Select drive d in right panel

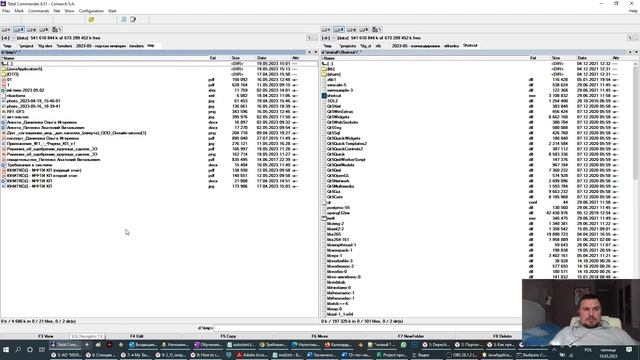(339, 29)
